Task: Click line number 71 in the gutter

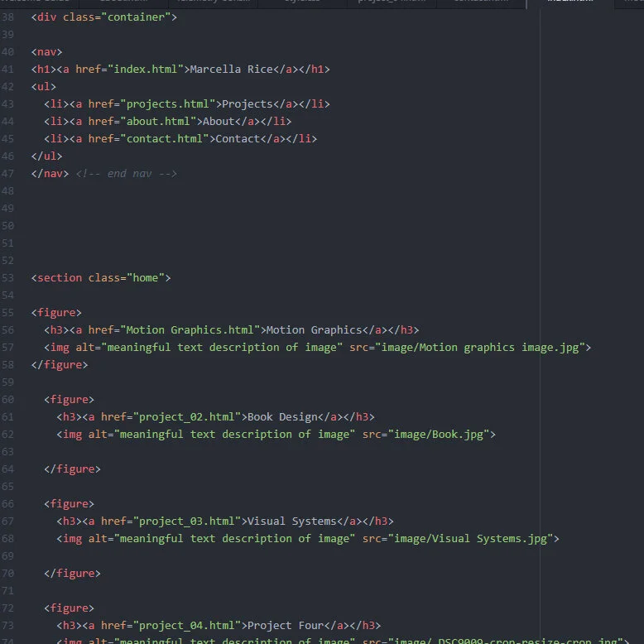Action: point(7,591)
